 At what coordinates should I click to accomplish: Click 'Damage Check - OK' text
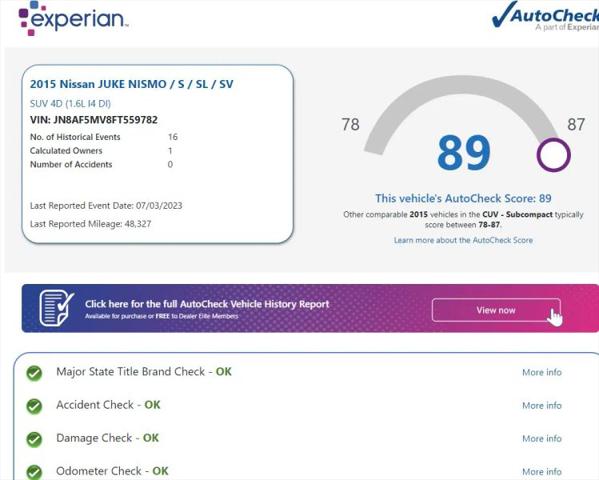point(107,438)
